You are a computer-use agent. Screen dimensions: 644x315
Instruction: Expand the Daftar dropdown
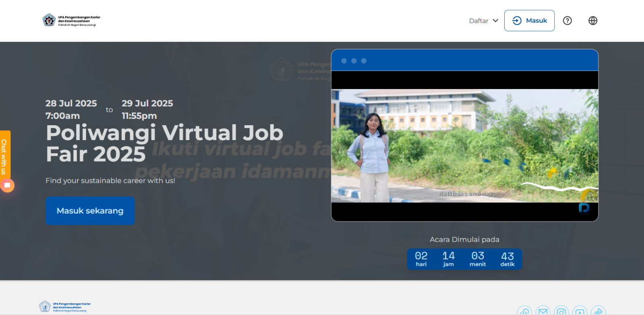[484, 21]
